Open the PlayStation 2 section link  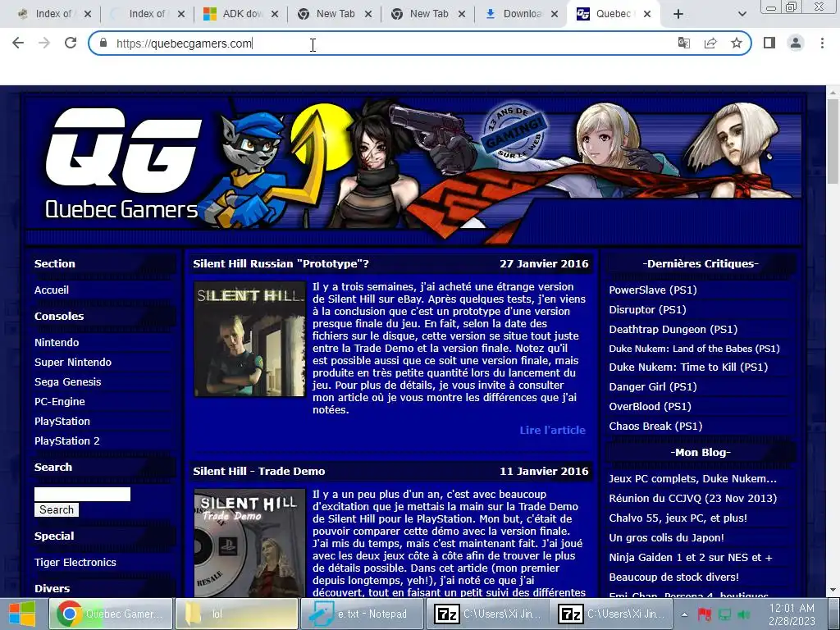point(67,441)
